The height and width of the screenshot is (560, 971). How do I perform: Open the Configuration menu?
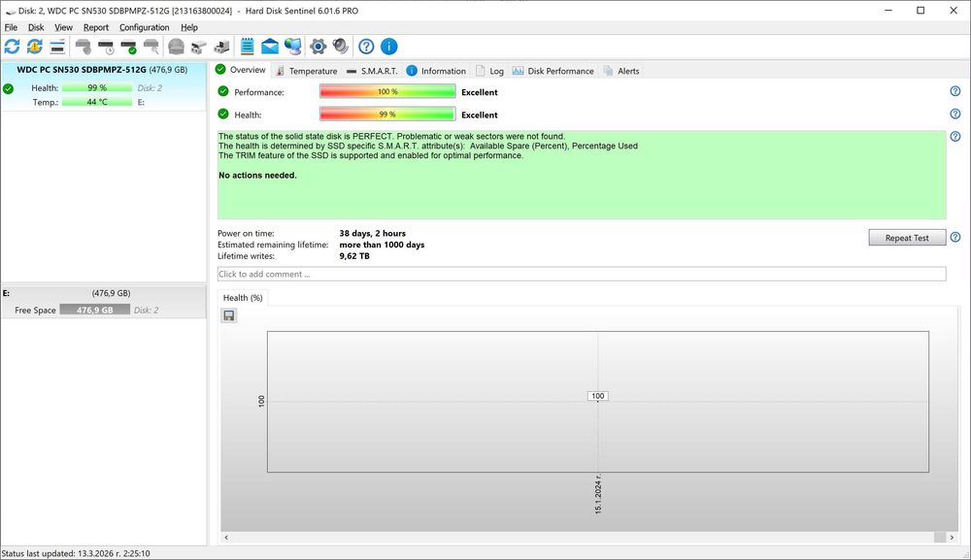pos(145,27)
